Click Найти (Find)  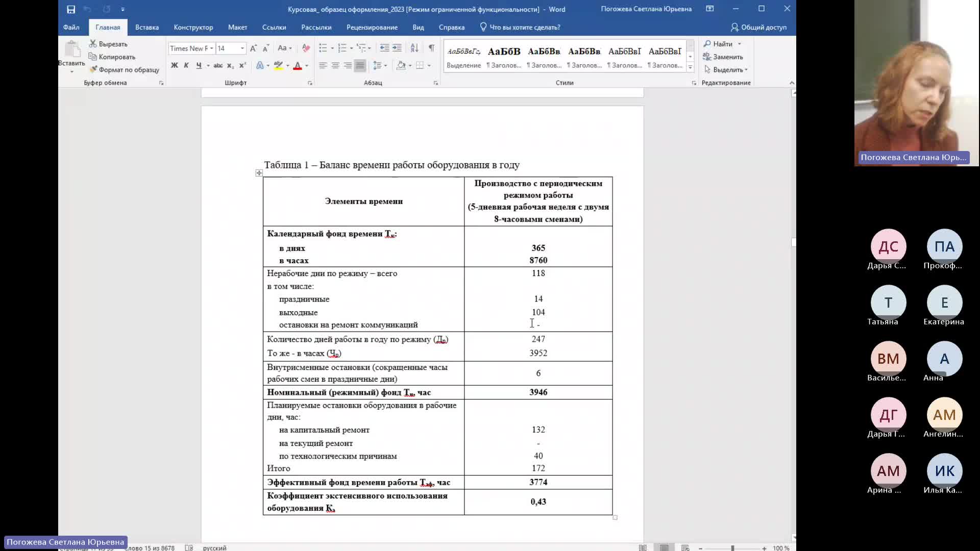pos(718,44)
